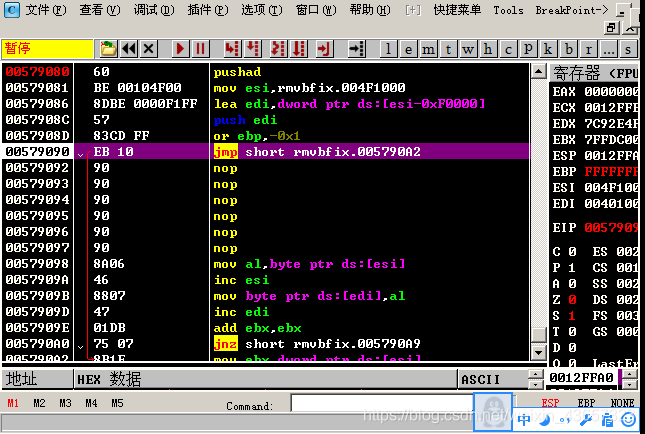This screenshot has width=645, height=434.
Task: Open breakpoints window with 'b' button
Action: click(568, 49)
